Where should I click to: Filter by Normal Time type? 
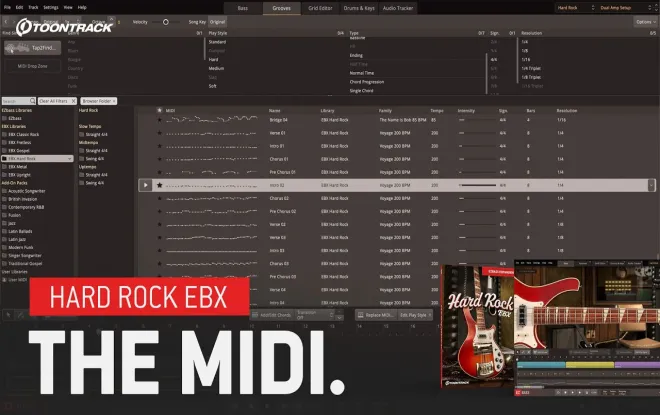(x=362, y=73)
